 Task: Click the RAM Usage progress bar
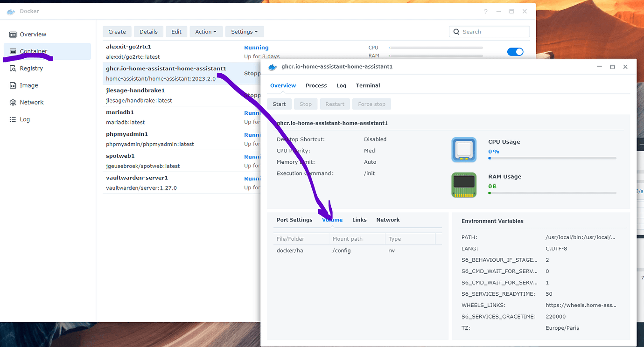[x=552, y=193]
